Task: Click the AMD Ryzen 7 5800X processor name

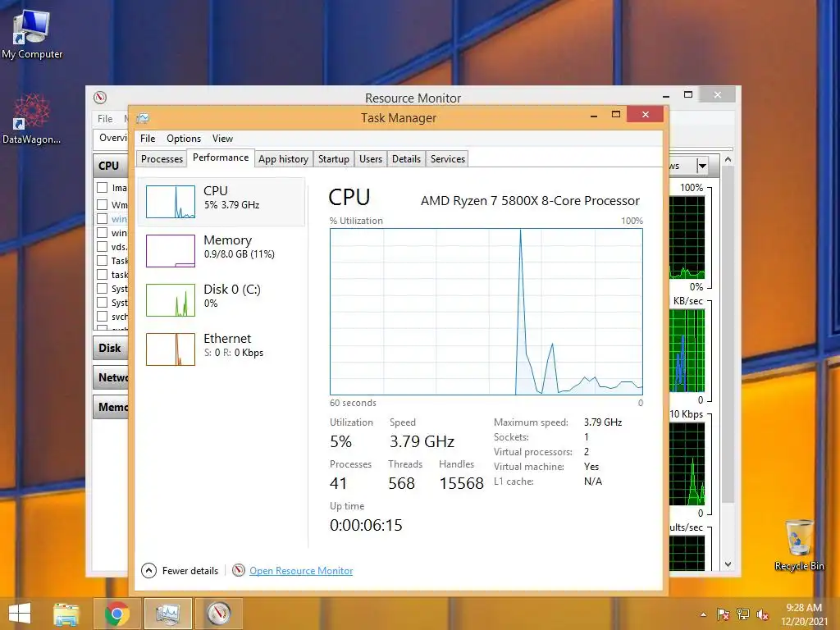Action: pos(531,201)
